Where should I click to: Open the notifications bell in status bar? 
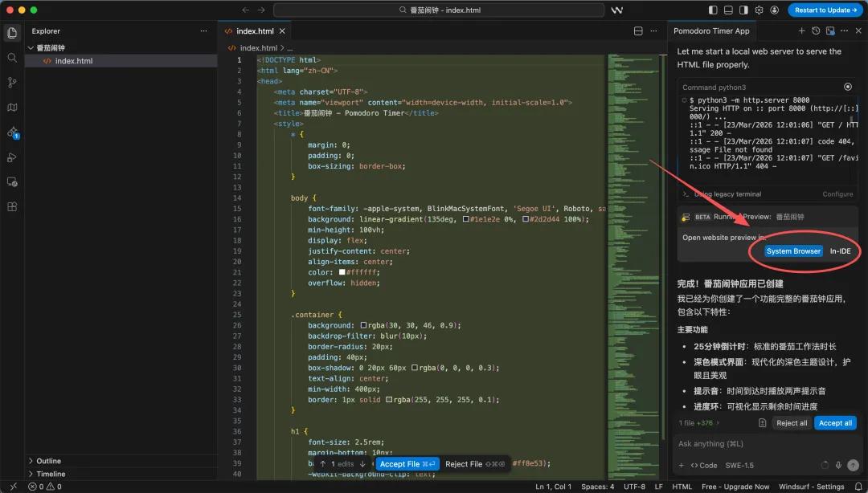click(x=856, y=487)
